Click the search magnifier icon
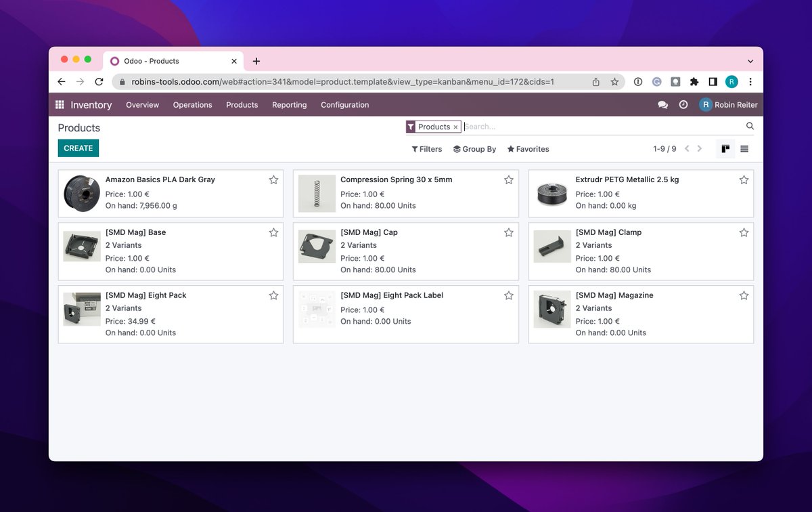Viewport: 812px width, 512px height. click(750, 126)
